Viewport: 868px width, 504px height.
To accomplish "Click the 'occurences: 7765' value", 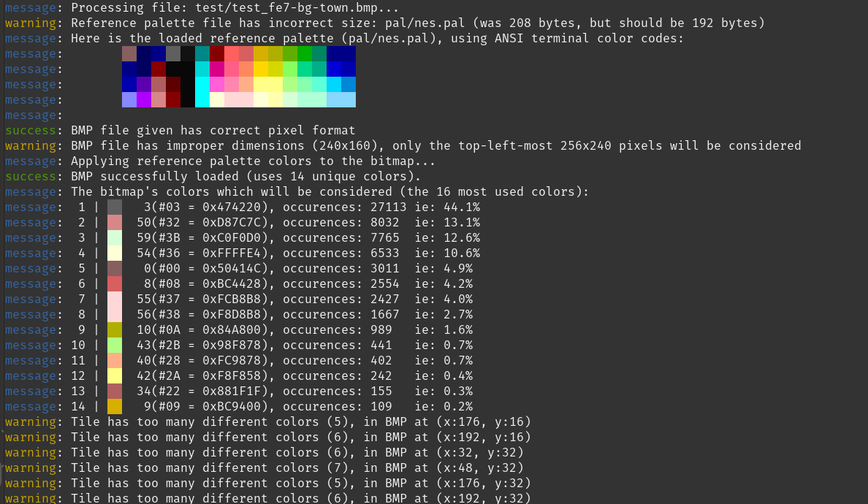I will coord(341,238).
